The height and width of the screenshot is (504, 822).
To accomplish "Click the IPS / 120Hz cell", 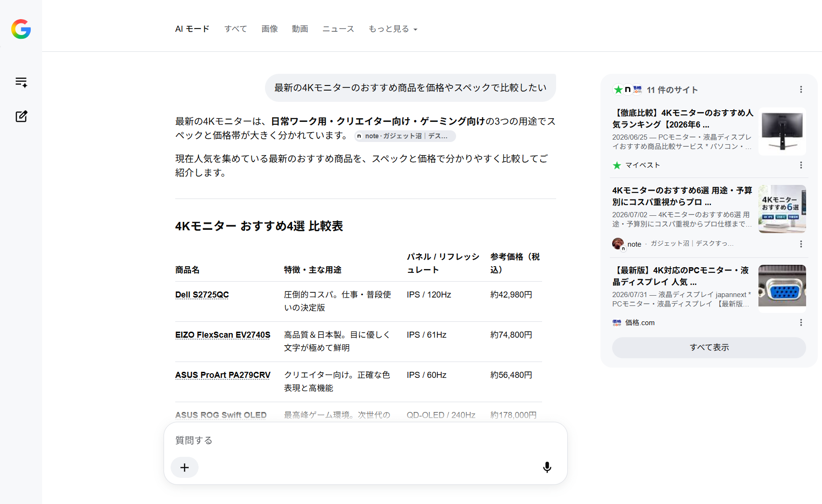I will click(x=429, y=295).
